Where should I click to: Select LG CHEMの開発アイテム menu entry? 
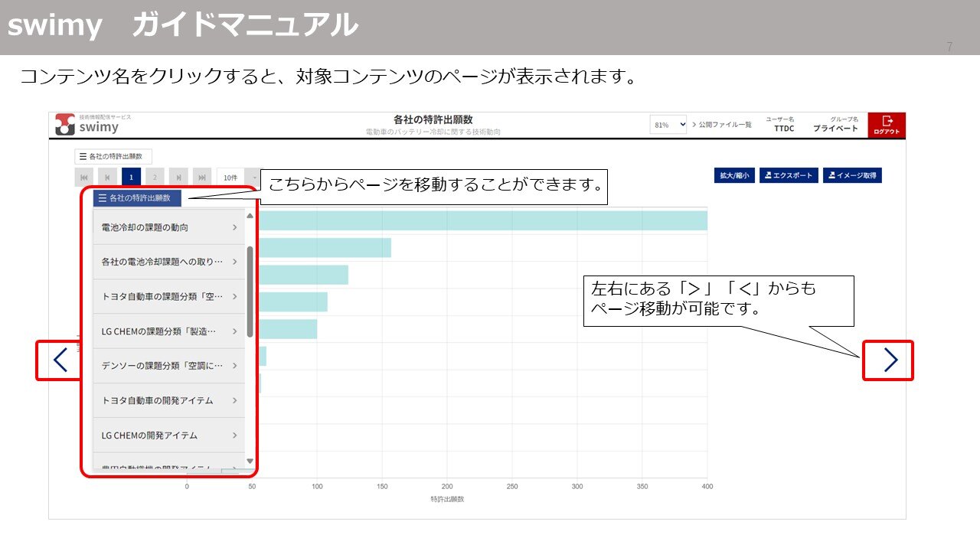168,435
